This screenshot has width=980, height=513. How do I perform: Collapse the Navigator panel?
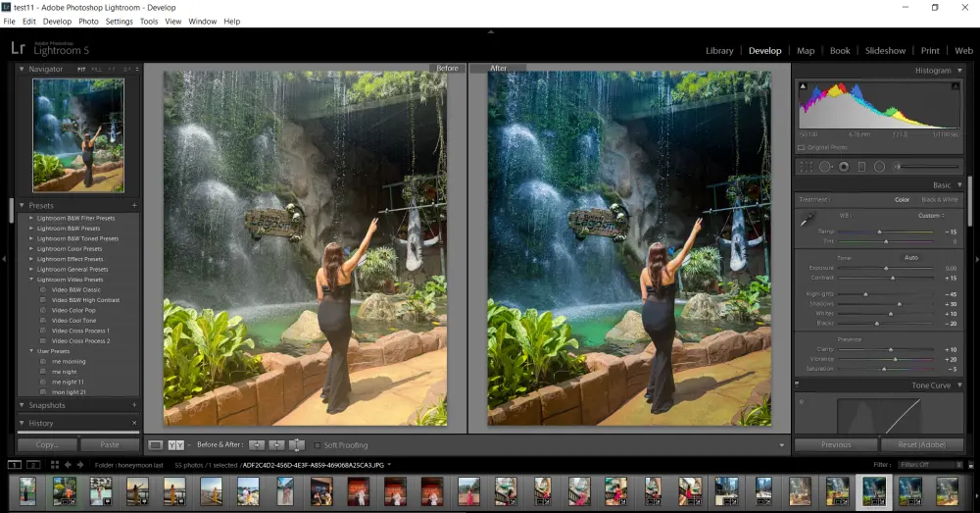[22, 69]
